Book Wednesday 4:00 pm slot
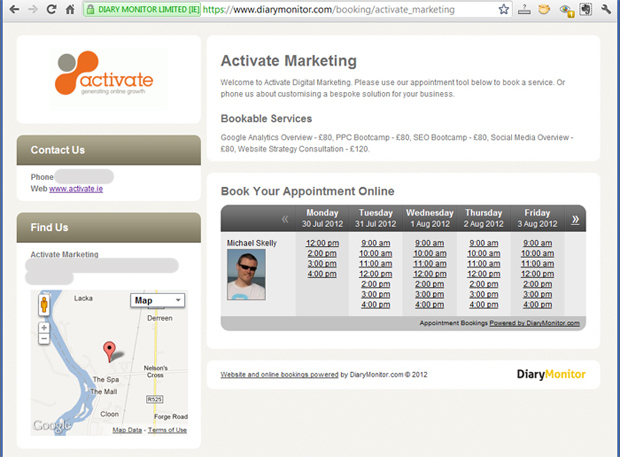 point(429,305)
